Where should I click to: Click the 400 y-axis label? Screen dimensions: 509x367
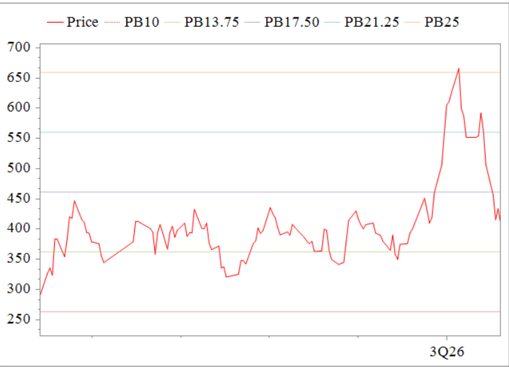click(19, 228)
